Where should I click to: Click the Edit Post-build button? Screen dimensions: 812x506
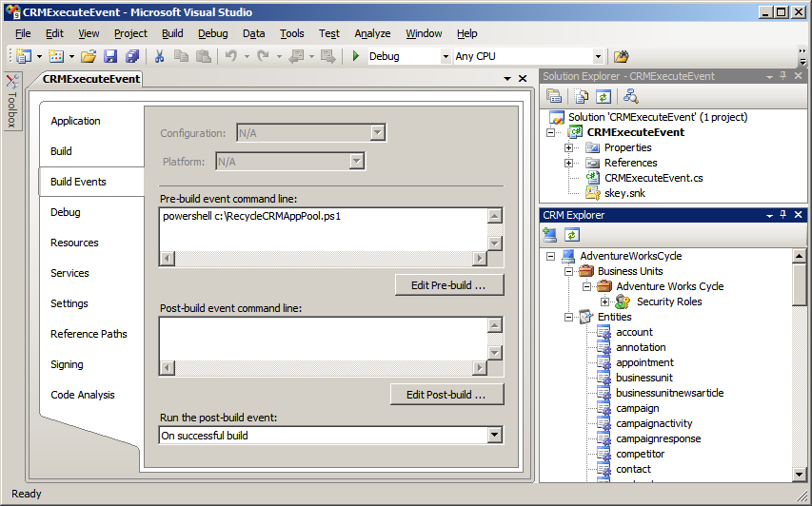click(x=446, y=395)
